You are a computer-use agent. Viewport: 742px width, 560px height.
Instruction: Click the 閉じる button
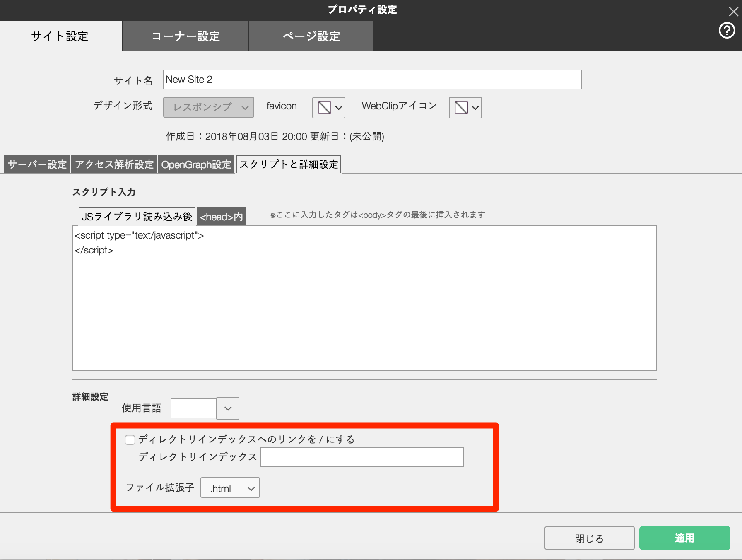(x=589, y=538)
